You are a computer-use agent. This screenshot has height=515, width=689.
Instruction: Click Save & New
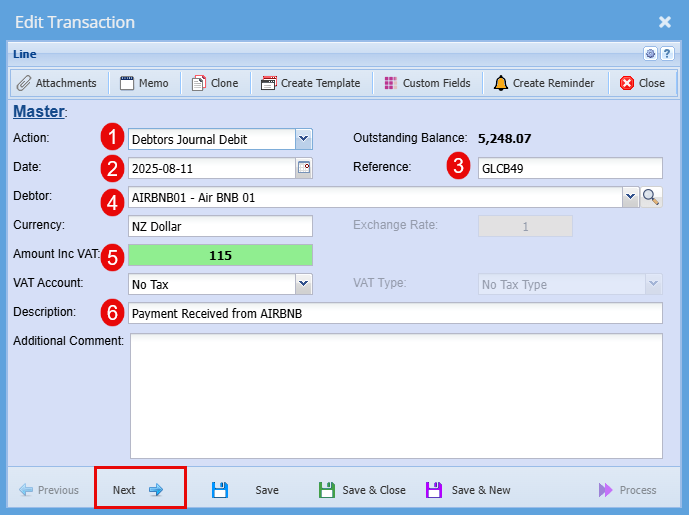468,490
